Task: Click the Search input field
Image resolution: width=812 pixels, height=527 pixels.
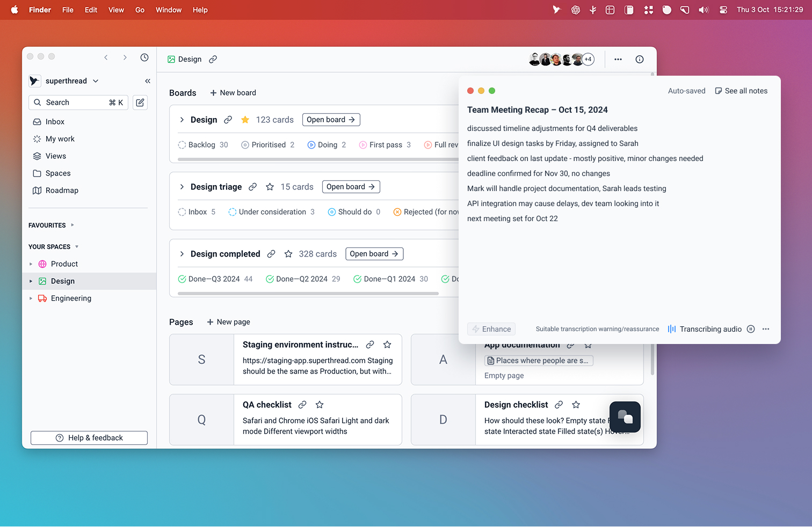Action: click(78, 103)
